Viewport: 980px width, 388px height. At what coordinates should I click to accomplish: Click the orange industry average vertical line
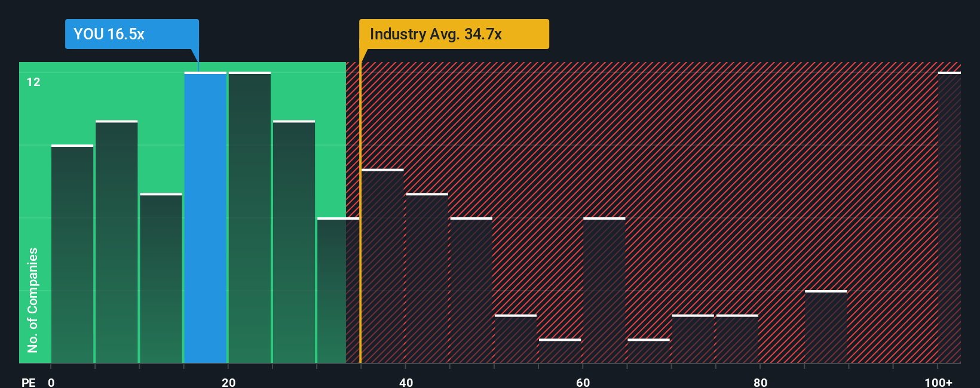(360, 239)
